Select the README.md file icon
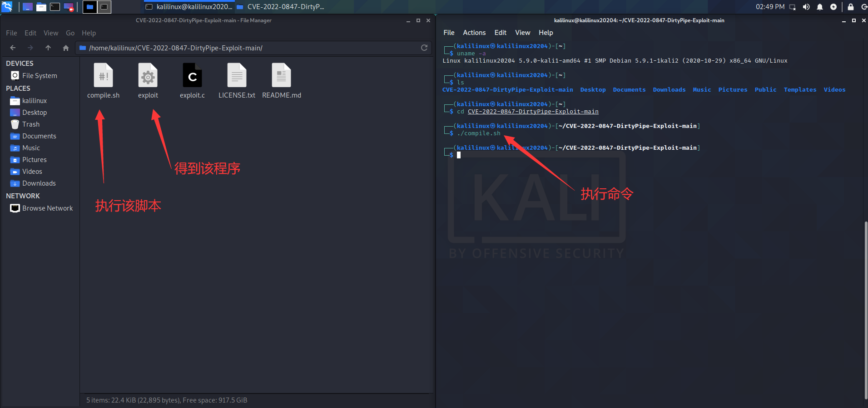The image size is (868, 408). click(281, 75)
